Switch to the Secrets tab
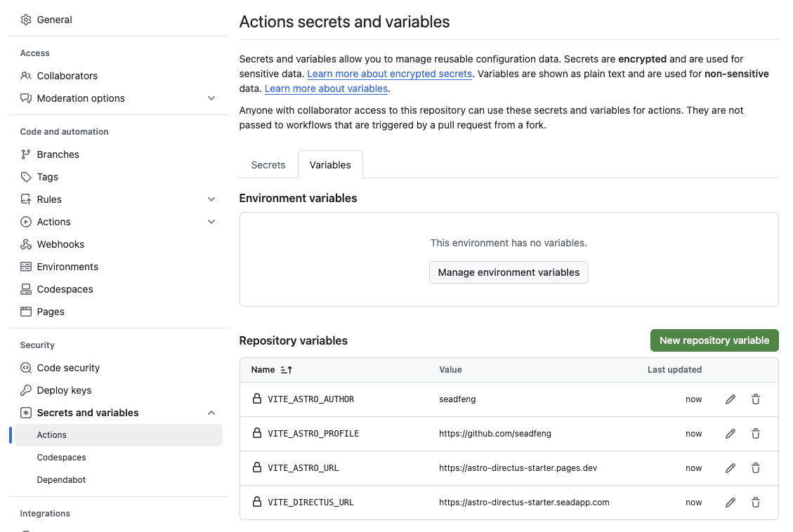 tap(268, 165)
